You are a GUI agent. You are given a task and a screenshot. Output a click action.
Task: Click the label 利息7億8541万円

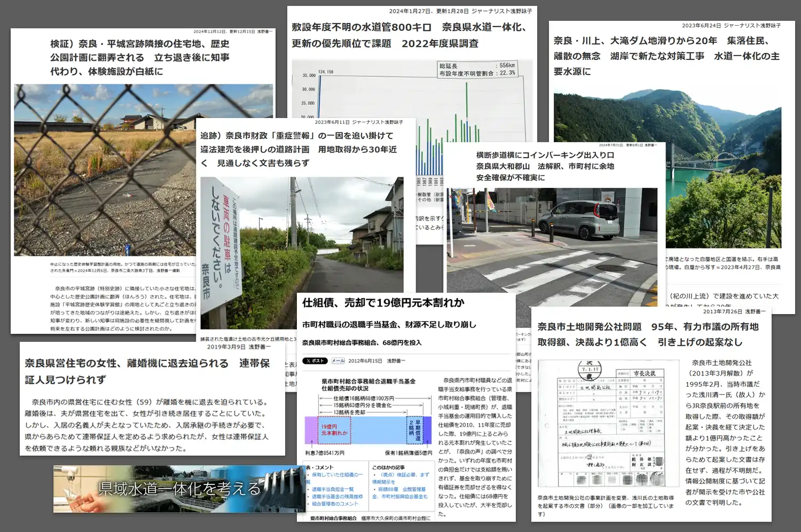click(x=325, y=453)
